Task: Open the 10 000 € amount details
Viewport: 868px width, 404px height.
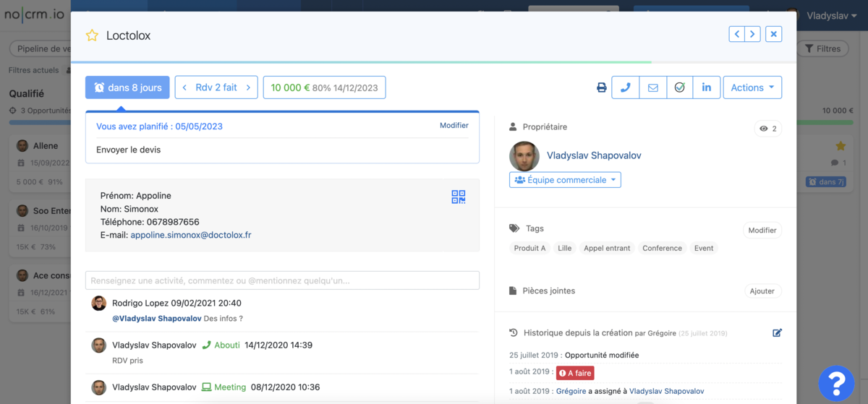Action: click(x=324, y=87)
